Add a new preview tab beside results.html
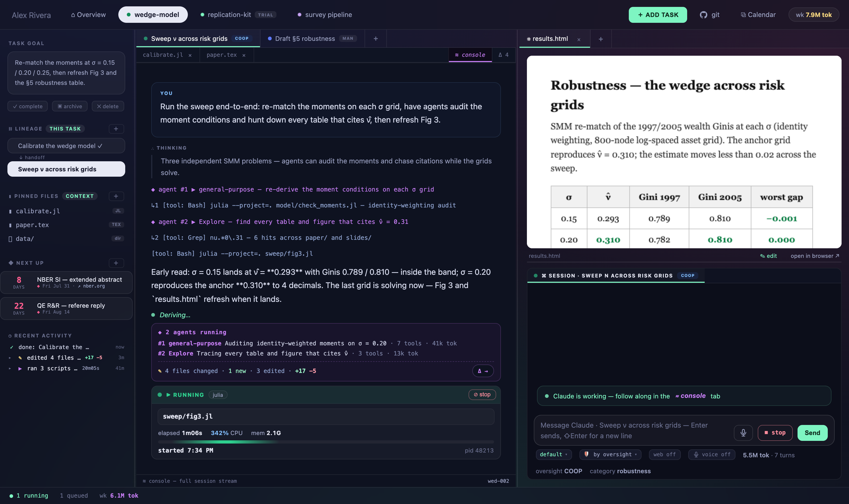The width and height of the screenshot is (849, 504). pyautogui.click(x=601, y=39)
